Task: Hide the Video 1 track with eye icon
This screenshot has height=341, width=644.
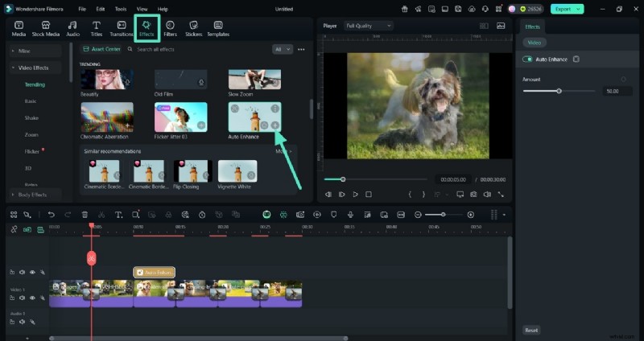Action: point(32,297)
